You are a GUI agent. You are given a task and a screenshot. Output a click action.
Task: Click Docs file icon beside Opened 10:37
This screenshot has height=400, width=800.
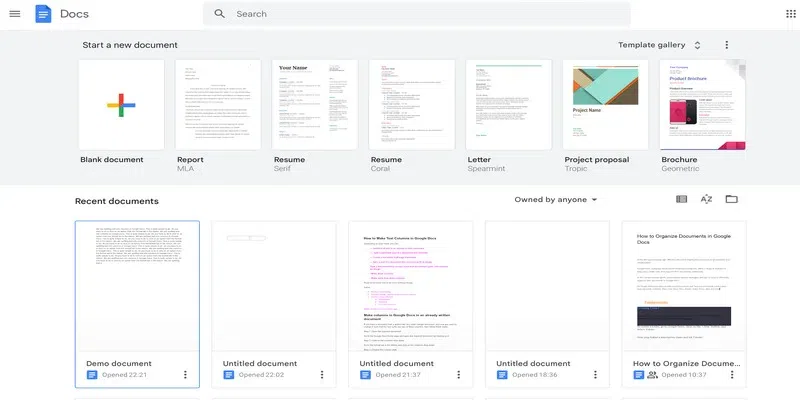(x=639, y=375)
